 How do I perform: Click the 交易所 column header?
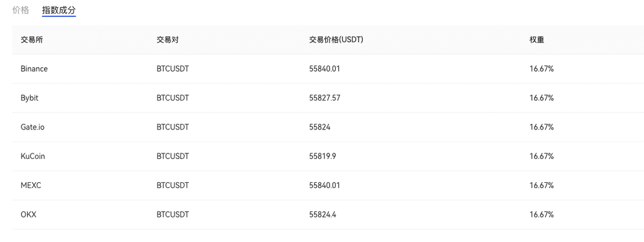click(x=31, y=40)
